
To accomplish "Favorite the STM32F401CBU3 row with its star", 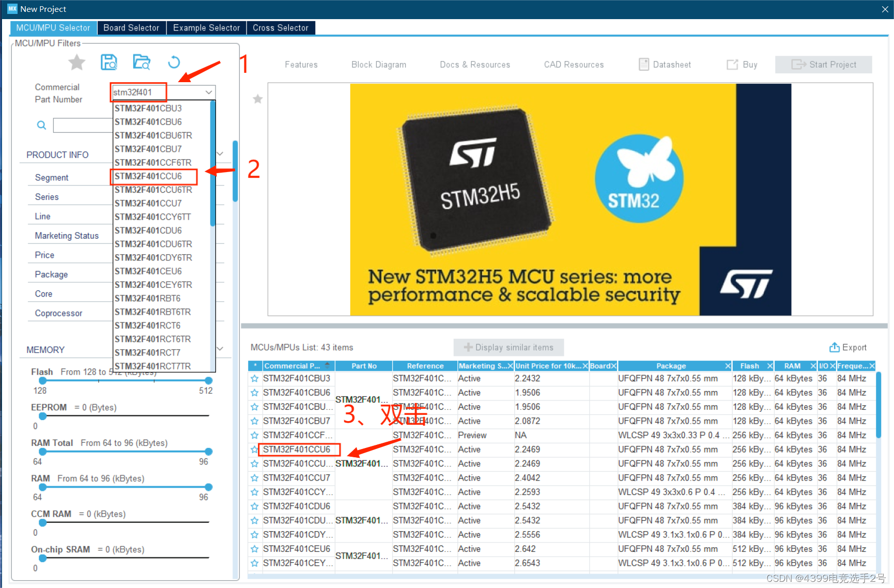I will pos(254,378).
